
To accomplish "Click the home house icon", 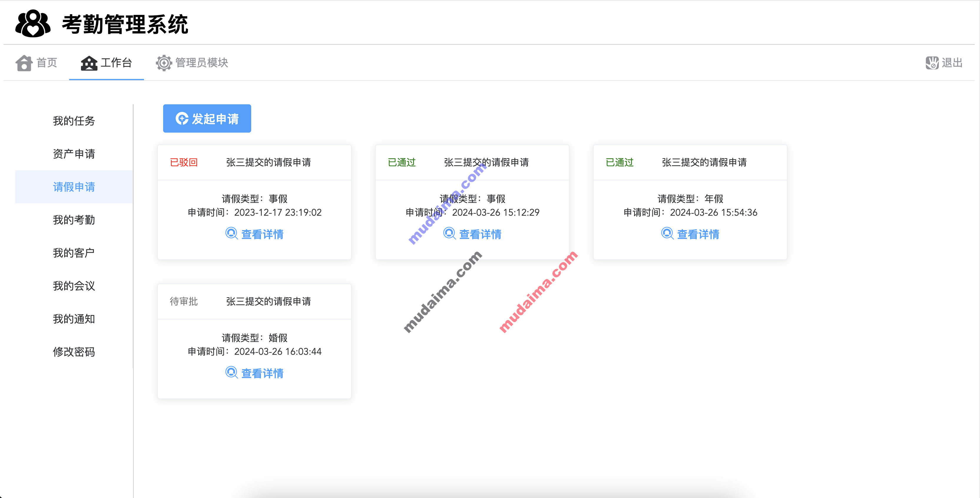I will coord(24,63).
